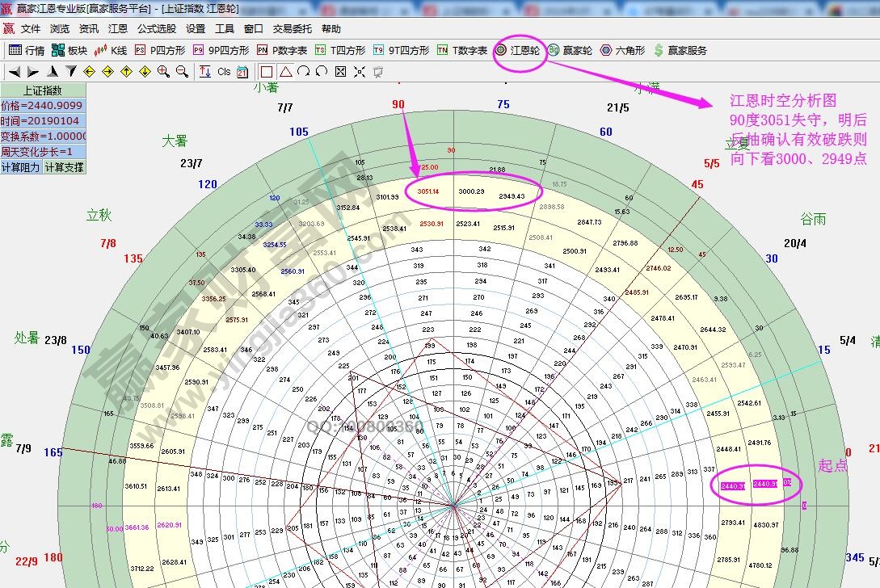Screen dimensions: 880x588
Task: Select the rectangle drawing tool
Action: [x=265, y=71]
